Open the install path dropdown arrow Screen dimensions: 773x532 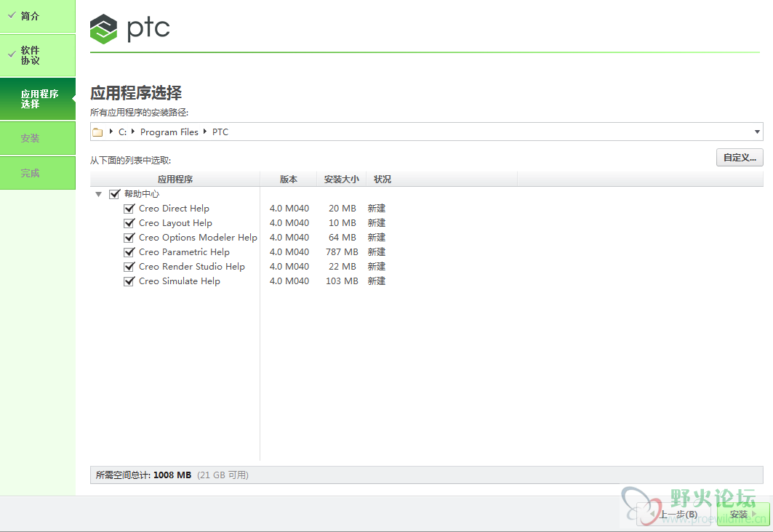(757, 132)
